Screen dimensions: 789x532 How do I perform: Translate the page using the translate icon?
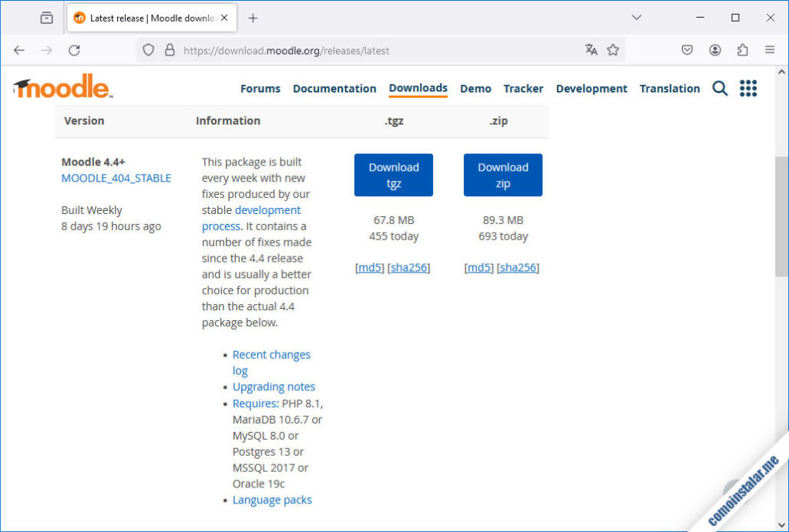pyautogui.click(x=591, y=49)
